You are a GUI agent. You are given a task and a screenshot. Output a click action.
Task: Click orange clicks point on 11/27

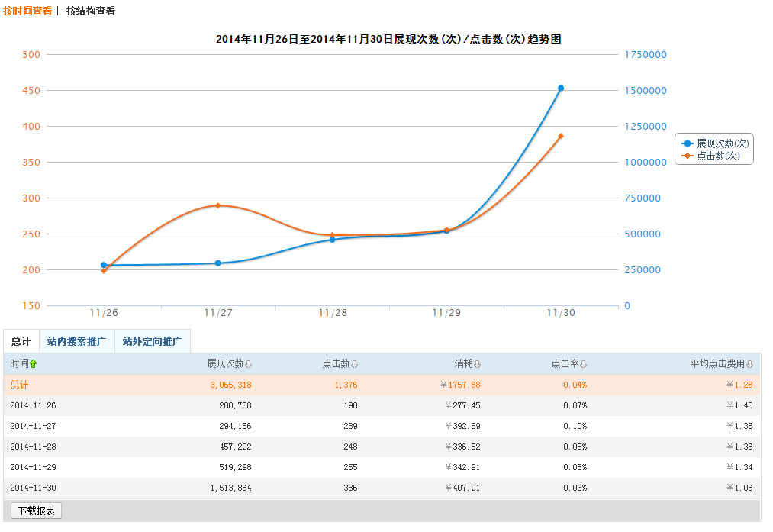[218, 205]
